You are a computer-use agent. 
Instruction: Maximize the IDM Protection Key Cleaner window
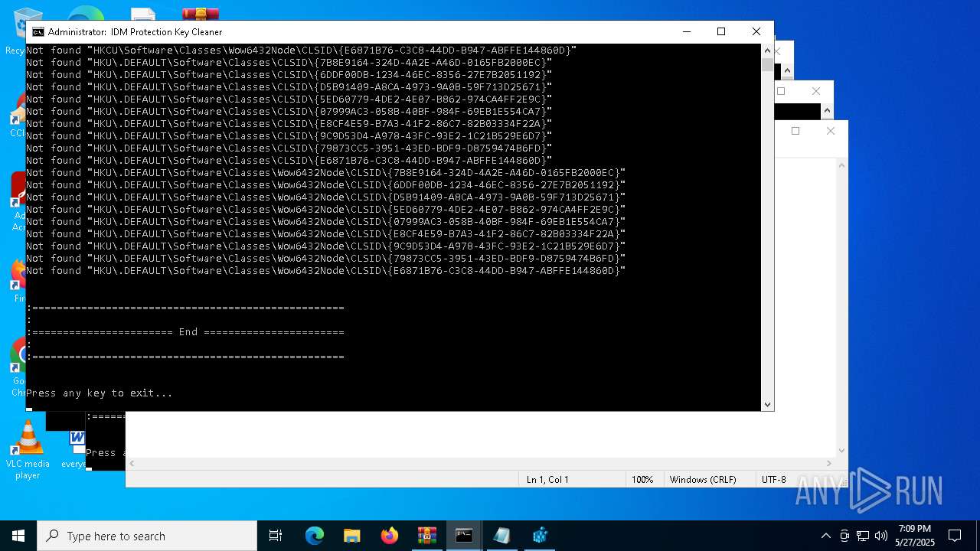pos(721,31)
